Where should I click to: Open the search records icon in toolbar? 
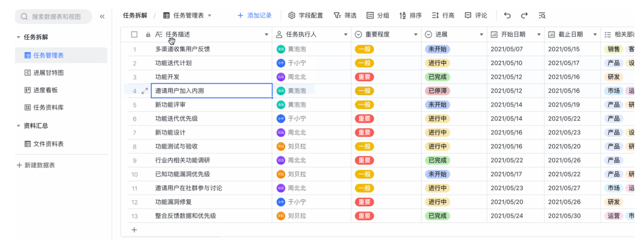point(542,16)
